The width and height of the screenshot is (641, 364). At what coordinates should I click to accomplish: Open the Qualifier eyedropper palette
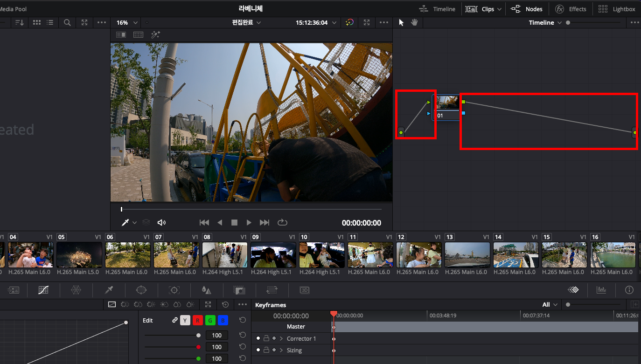coord(109,290)
